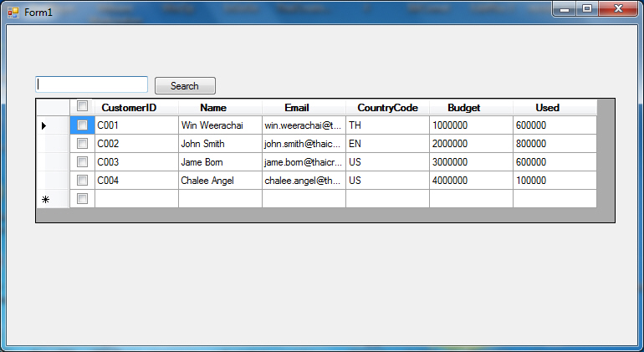
Task: Click the Budget cell showing 1000000
Action: pyautogui.click(x=471, y=125)
